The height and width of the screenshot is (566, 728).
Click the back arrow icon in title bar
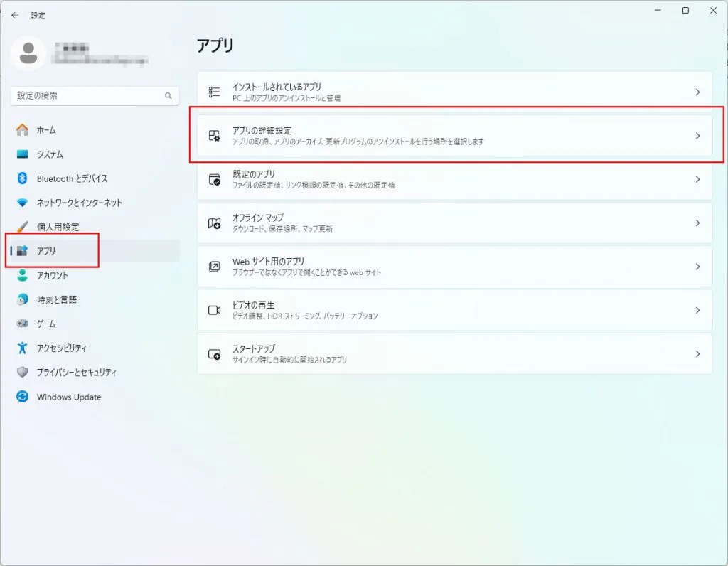click(15, 16)
